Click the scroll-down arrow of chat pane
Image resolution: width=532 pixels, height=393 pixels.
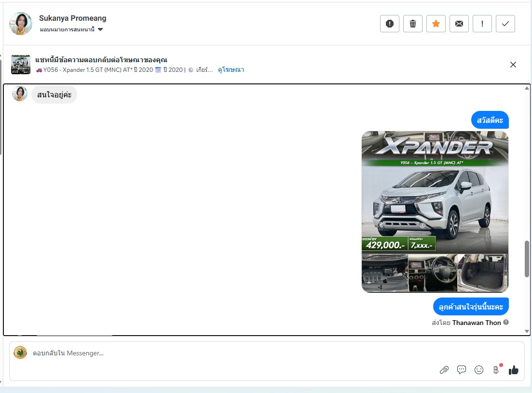coord(527,331)
